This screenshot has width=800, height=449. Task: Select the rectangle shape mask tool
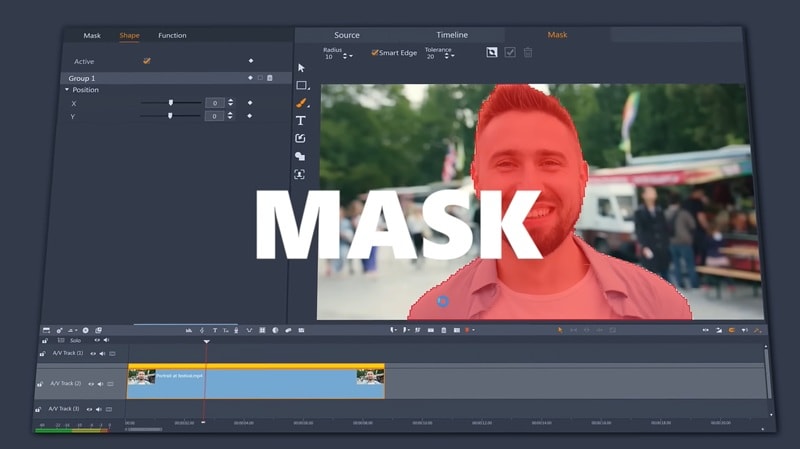[302, 85]
